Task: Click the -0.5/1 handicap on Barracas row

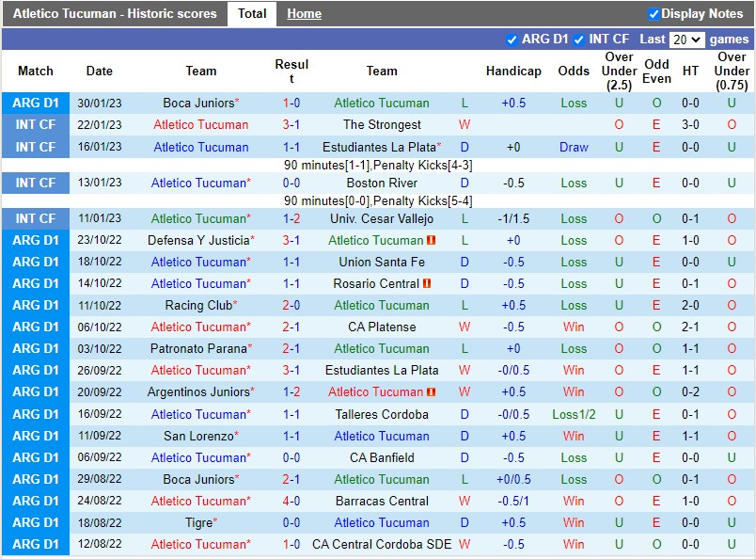Action: pyautogui.click(x=513, y=501)
